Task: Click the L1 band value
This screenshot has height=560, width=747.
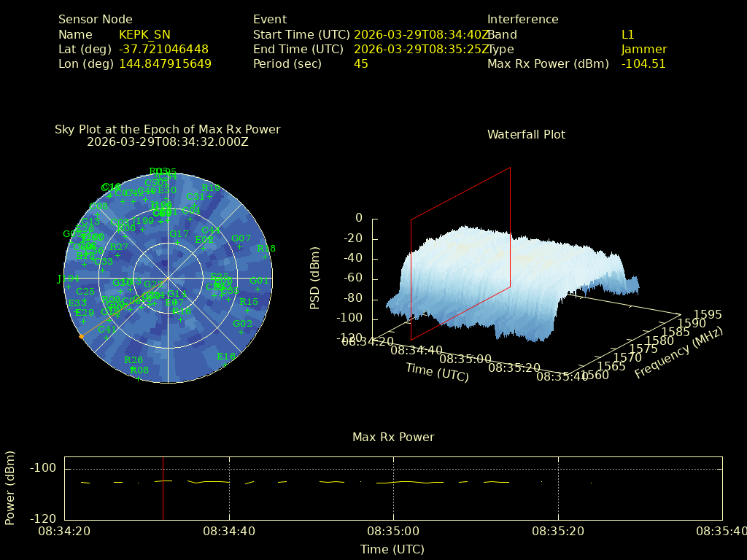Action: [627, 35]
